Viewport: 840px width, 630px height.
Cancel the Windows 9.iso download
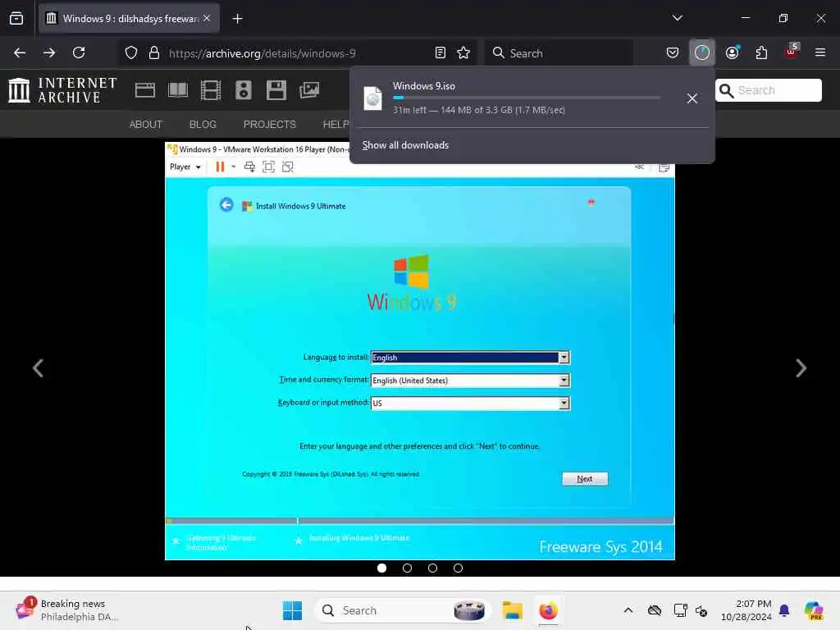pyautogui.click(x=692, y=98)
